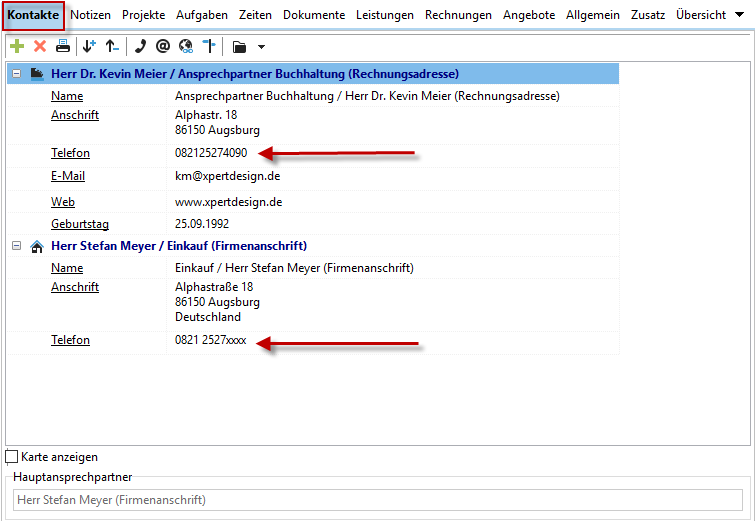755x521 pixels.
Task: Click the expand all arrow-down icon
Action: click(90, 47)
